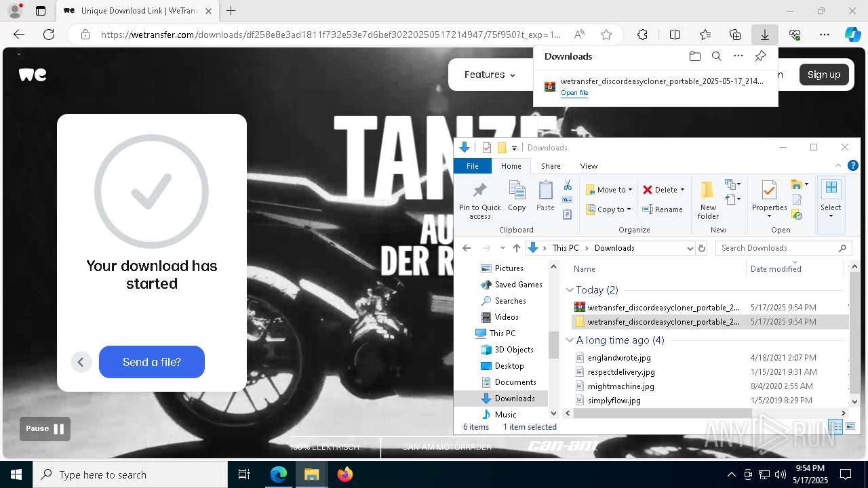
Task: Click Pin to Quick access in Explorer
Action: tap(479, 200)
